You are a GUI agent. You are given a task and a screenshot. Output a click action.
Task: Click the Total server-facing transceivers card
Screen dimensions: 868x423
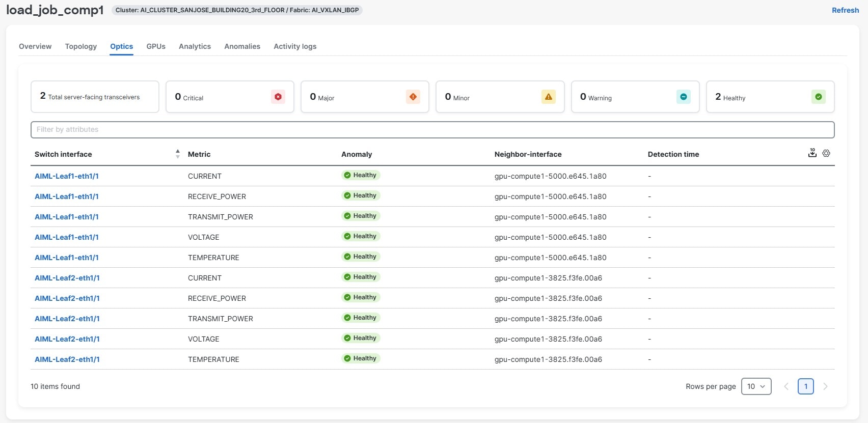click(95, 97)
